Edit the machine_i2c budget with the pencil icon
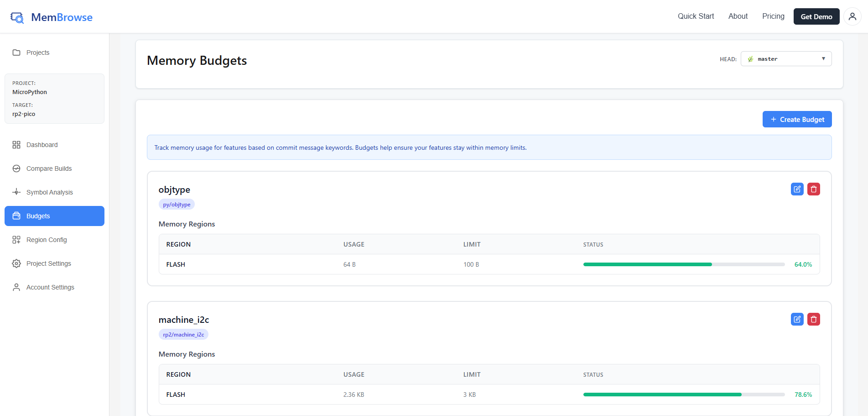The height and width of the screenshot is (416, 868). point(797,319)
